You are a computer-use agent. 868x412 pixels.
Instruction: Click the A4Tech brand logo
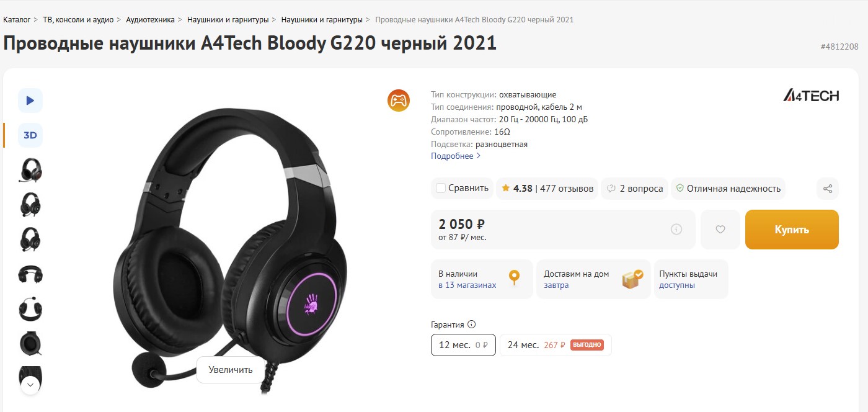(x=810, y=96)
